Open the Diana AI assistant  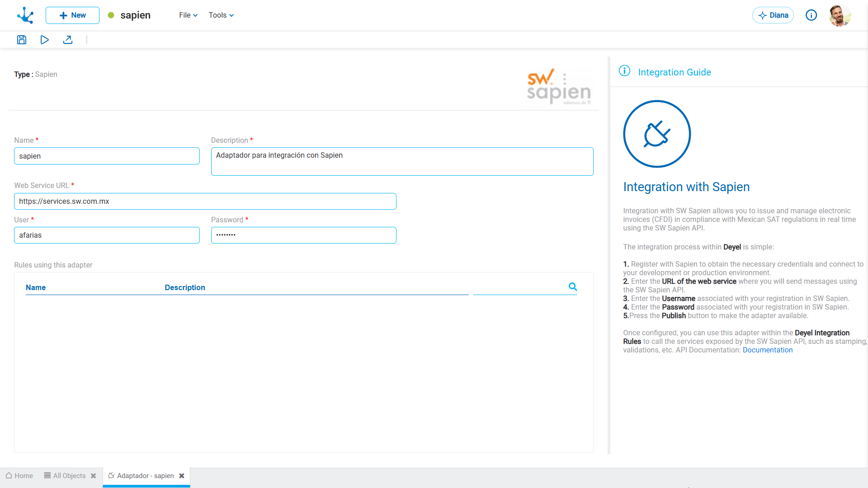(773, 15)
